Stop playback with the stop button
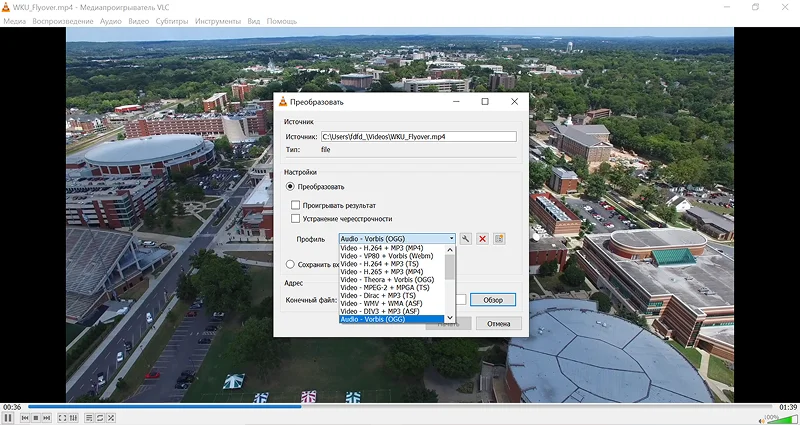This screenshot has height=425, width=800. (x=36, y=418)
